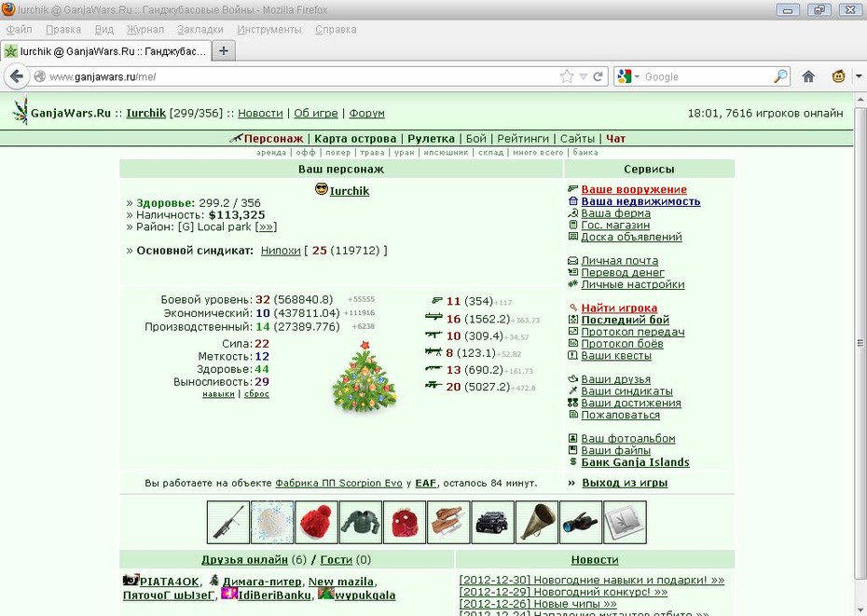Select the red knitted hat item
867x616 pixels.
[316, 523]
